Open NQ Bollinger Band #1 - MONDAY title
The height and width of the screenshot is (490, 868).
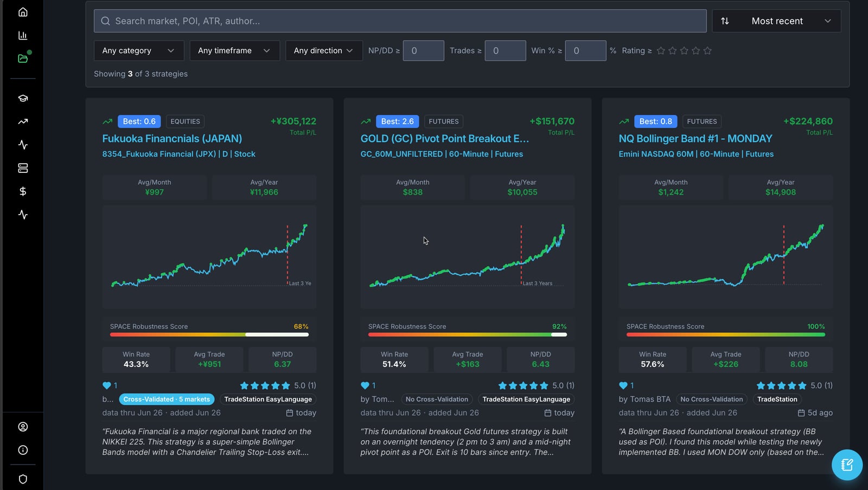[x=695, y=139]
